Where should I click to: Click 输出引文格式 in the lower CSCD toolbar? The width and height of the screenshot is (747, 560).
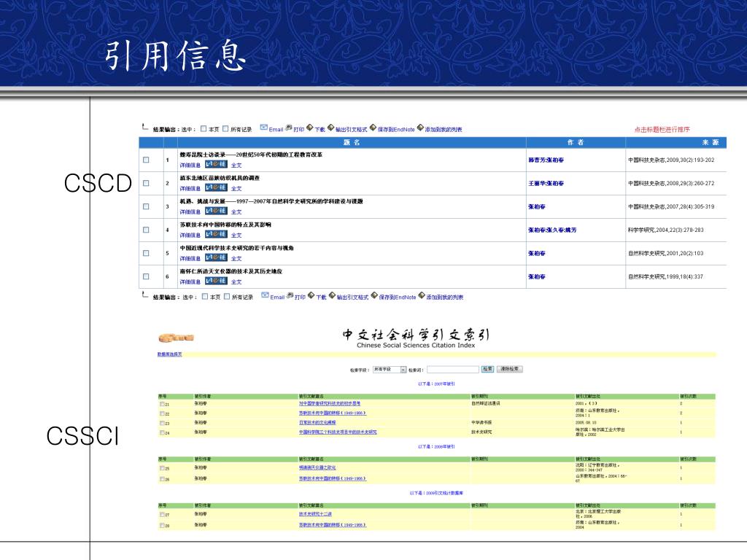click(353, 297)
